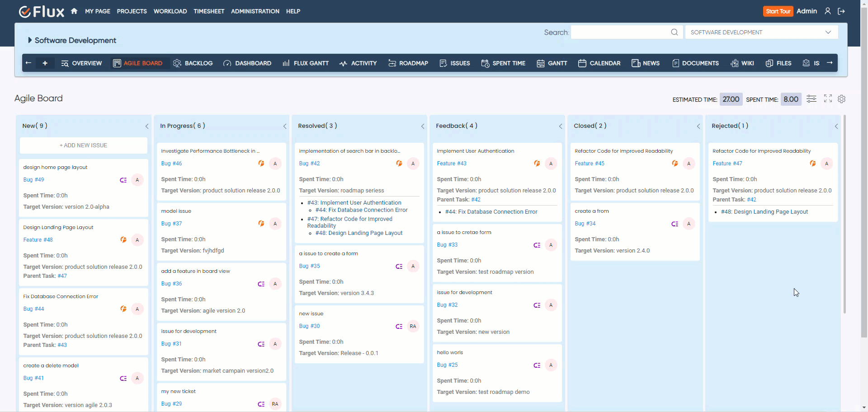
Task: Open the board filter settings icon
Action: click(x=811, y=99)
